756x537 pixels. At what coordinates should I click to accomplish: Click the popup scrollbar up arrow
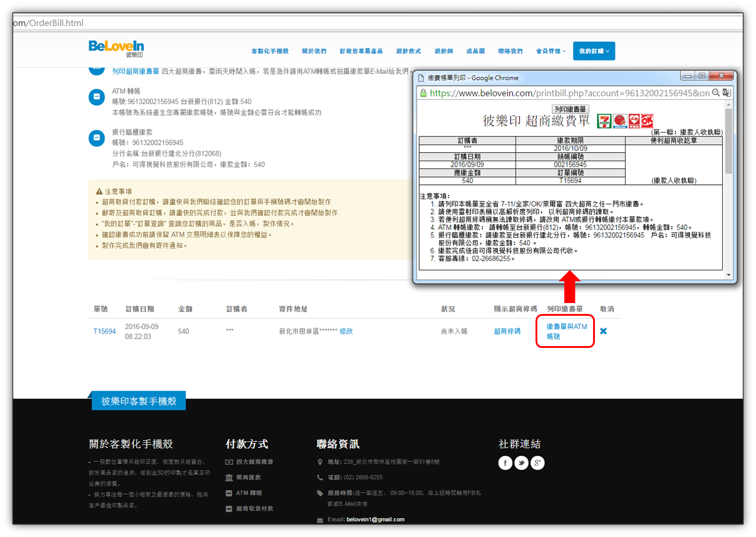(x=729, y=105)
